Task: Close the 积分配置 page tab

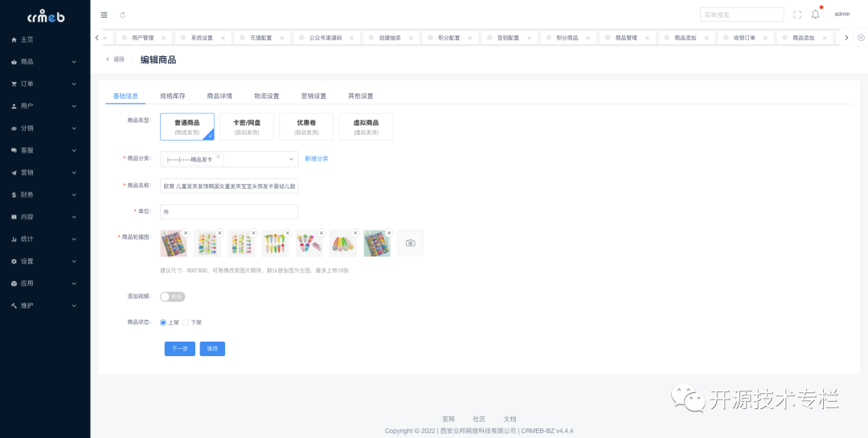Action: coord(470,39)
